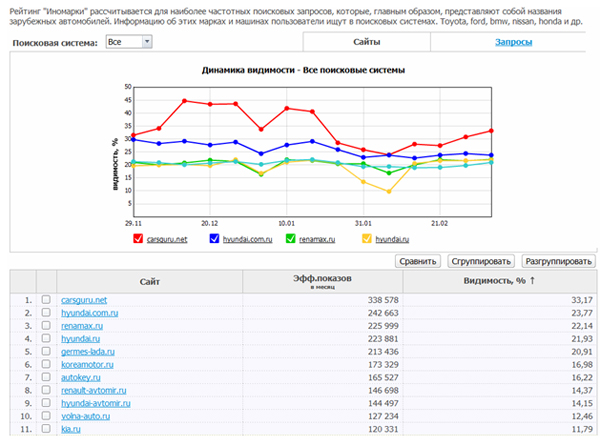Check the box for carsguru.net row
The height and width of the screenshot is (446, 600).
pyautogui.click(x=46, y=300)
